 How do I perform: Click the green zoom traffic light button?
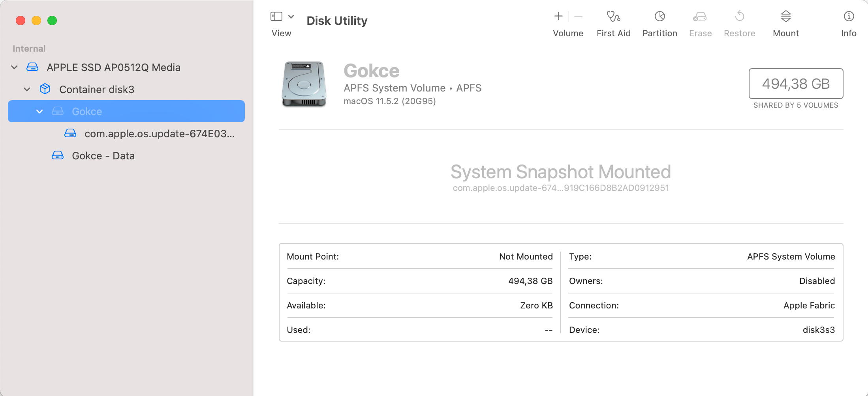[52, 21]
